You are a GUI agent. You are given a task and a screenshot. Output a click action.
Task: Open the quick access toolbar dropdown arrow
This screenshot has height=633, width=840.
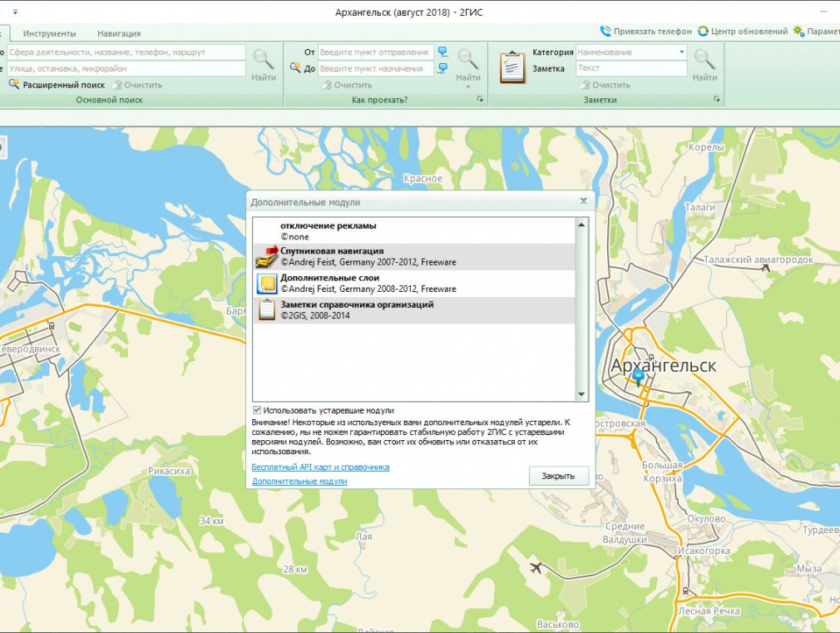(15, 12)
